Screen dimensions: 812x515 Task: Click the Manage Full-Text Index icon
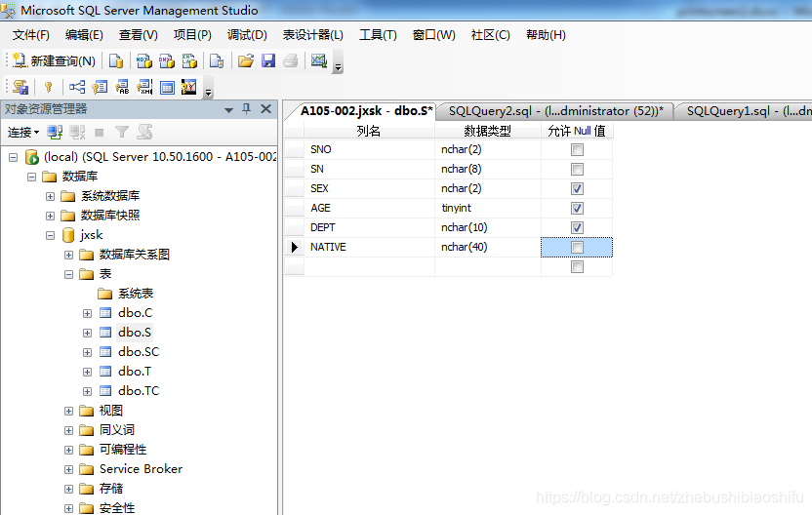click(122, 87)
